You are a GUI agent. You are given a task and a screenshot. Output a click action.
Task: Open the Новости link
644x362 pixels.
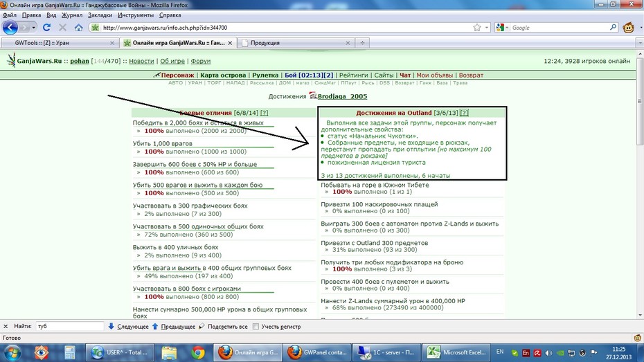[141, 61]
